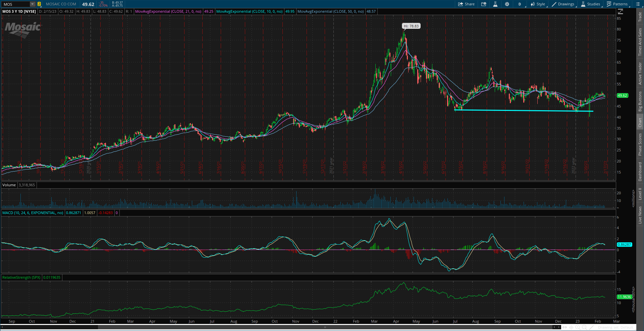The image size is (644, 331).
Task: Click the MOS 3 Y 1D [NYSE] label
Action: click(x=19, y=11)
